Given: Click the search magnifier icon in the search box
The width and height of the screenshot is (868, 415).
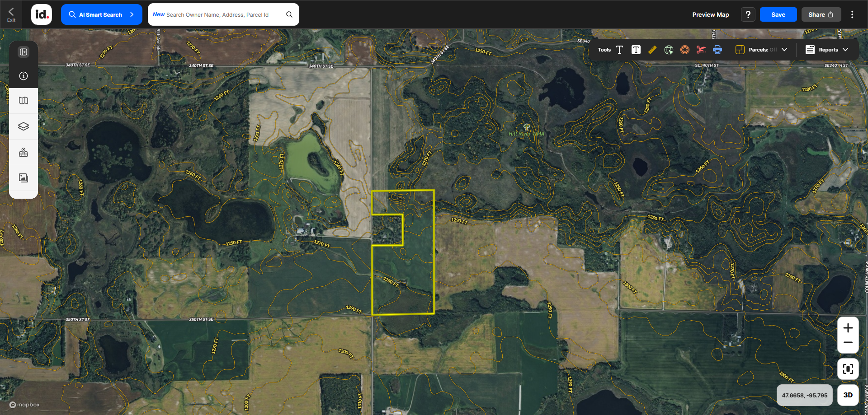Looking at the screenshot, I should [x=289, y=14].
